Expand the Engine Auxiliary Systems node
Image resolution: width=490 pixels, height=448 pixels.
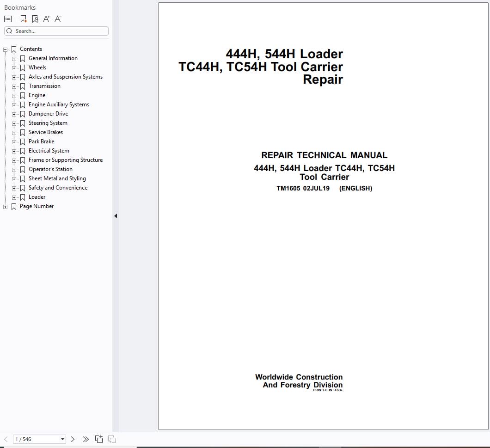[14, 105]
